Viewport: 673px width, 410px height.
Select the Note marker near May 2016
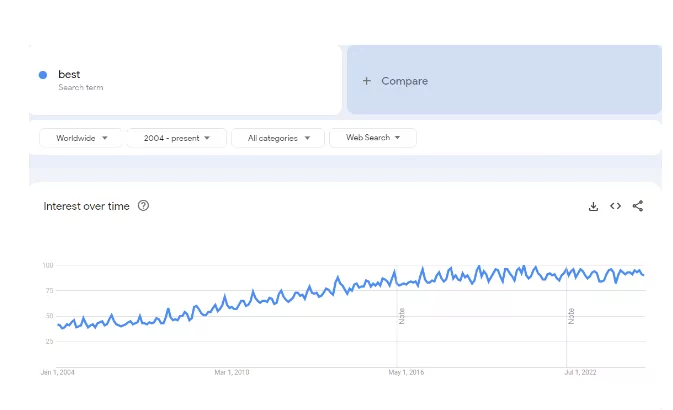click(402, 316)
